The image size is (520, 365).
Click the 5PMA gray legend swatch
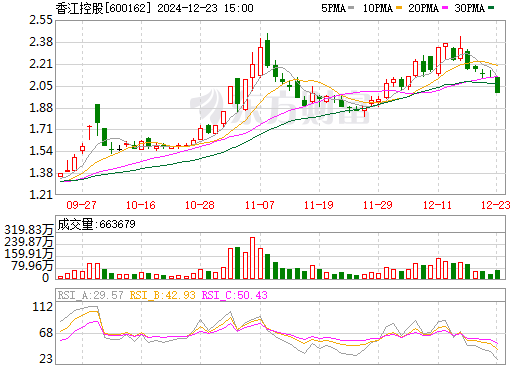[x=351, y=8]
